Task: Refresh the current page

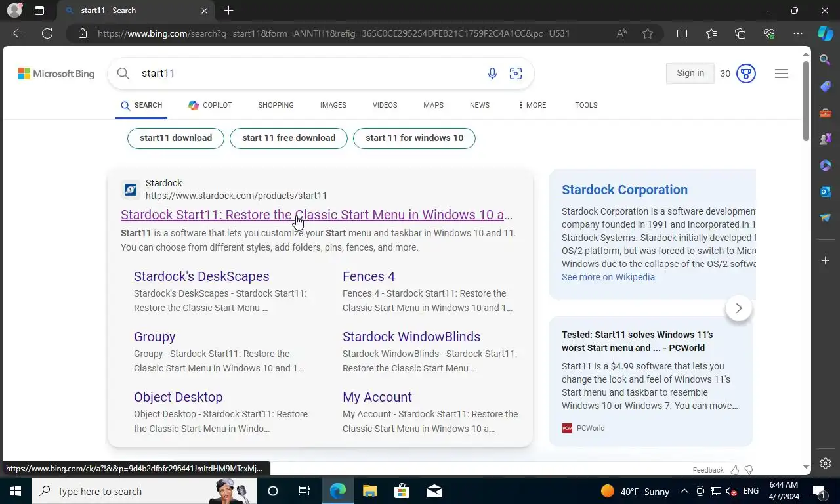Action: coord(47,33)
